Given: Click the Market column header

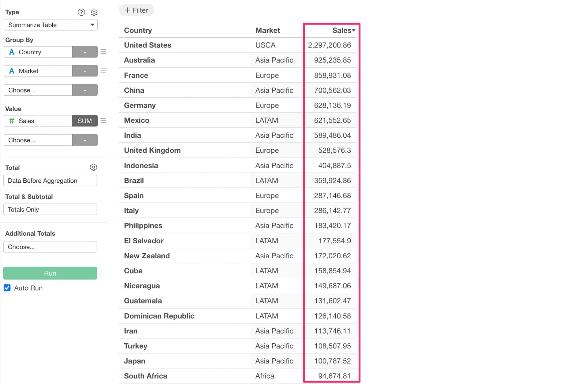Looking at the screenshot, I should 268,30.
